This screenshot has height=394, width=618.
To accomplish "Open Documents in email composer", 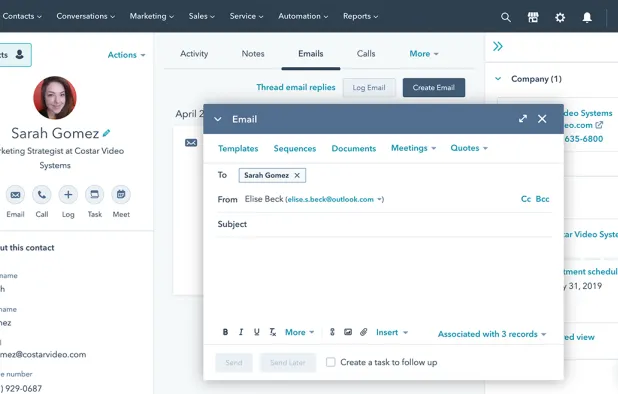I will [x=354, y=149].
